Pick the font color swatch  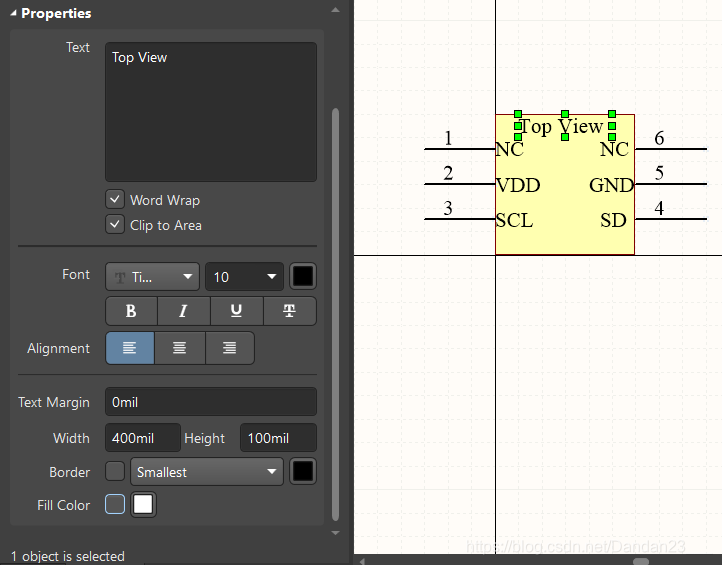click(303, 277)
